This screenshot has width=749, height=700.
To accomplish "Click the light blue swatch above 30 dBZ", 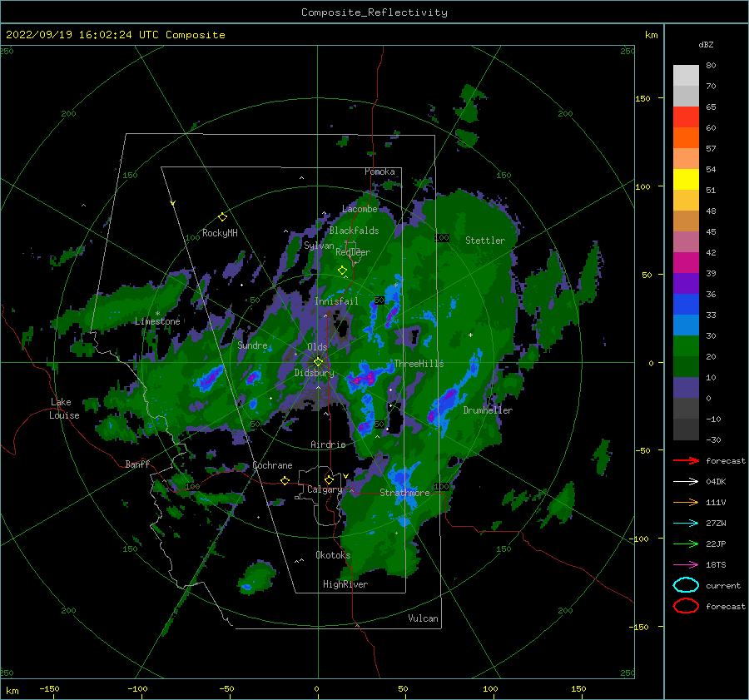I will [x=686, y=325].
